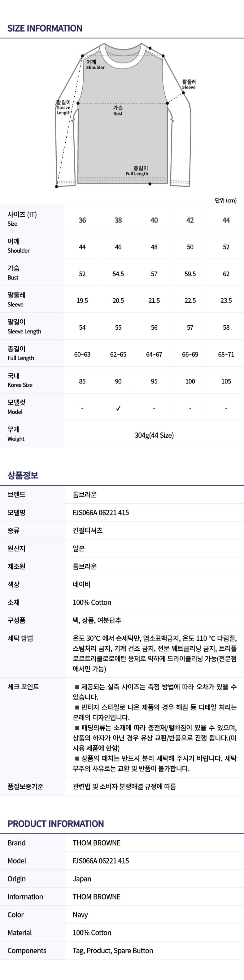The image size is (244, 980).
Task: Click the Navy value in the Color row
Action: click(x=80, y=915)
